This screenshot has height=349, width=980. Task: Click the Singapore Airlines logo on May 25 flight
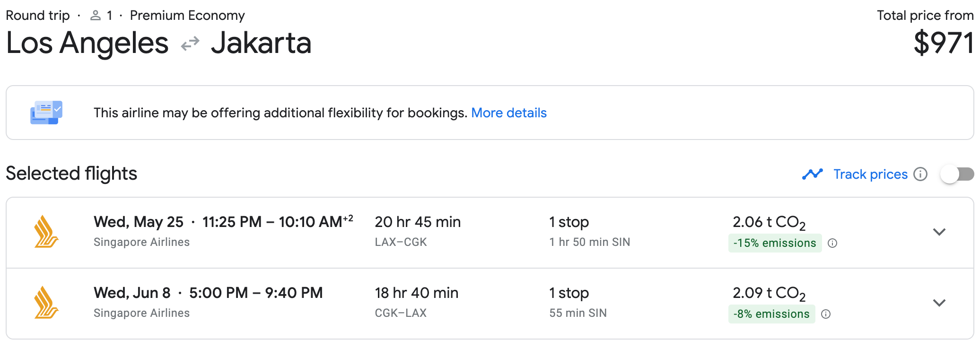point(46,232)
